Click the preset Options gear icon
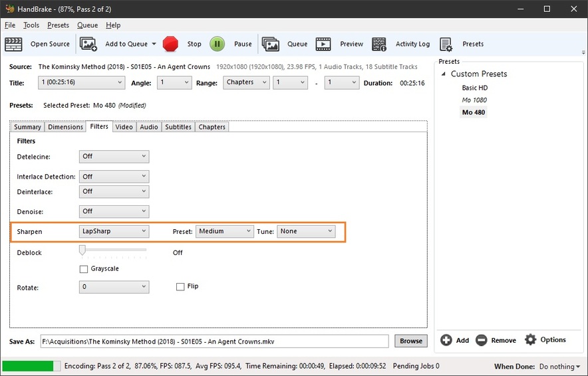The image size is (588, 376). pos(531,339)
